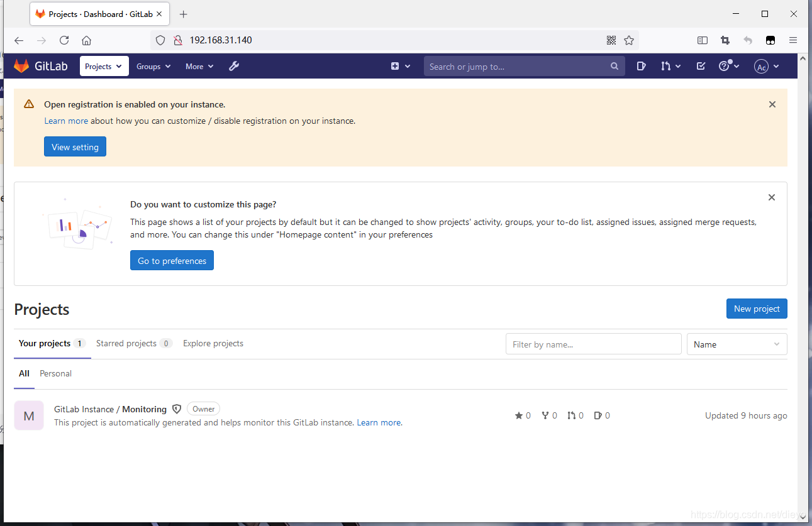Close the customize page callout
The image size is (812, 526).
[x=772, y=197]
